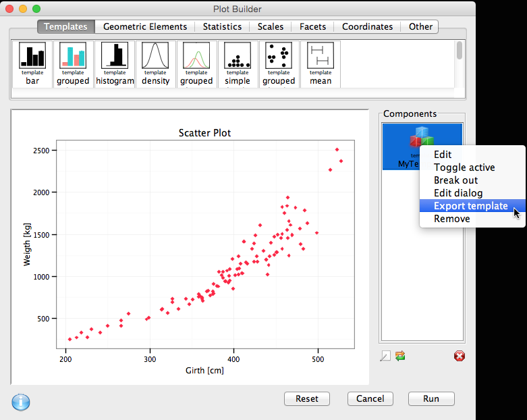Screen dimensions: 527x420
Task: Click the green-orange refresh arrows icon
Action: 400,356
